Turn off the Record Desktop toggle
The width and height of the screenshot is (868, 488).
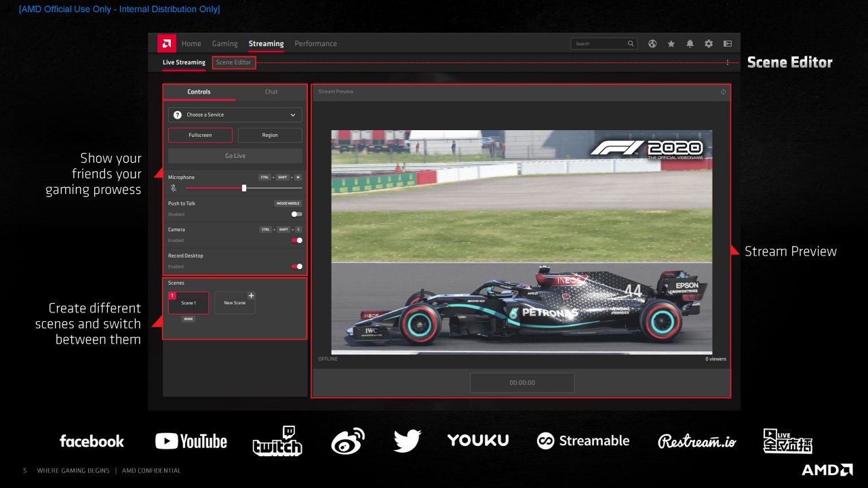297,266
